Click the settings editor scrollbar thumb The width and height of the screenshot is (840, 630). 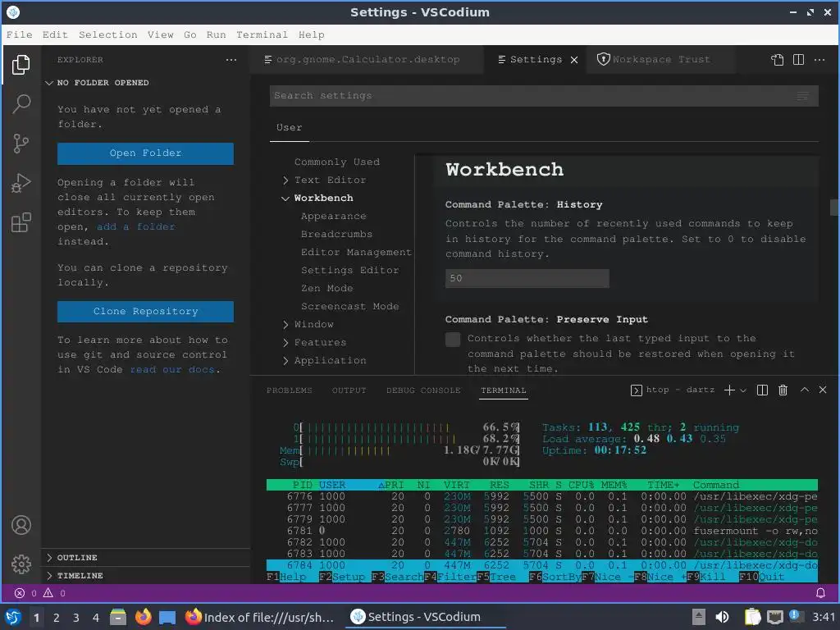click(x=833, y=208)
